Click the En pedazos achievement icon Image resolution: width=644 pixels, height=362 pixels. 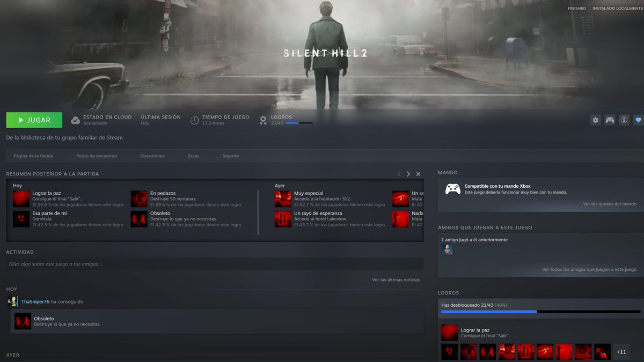point(139,199)
